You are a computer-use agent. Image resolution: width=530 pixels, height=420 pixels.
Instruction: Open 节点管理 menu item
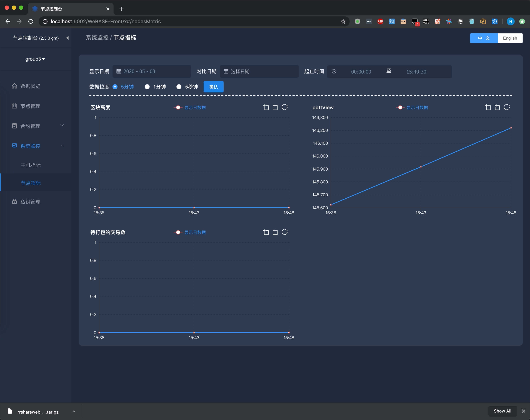tap(36, 106)
